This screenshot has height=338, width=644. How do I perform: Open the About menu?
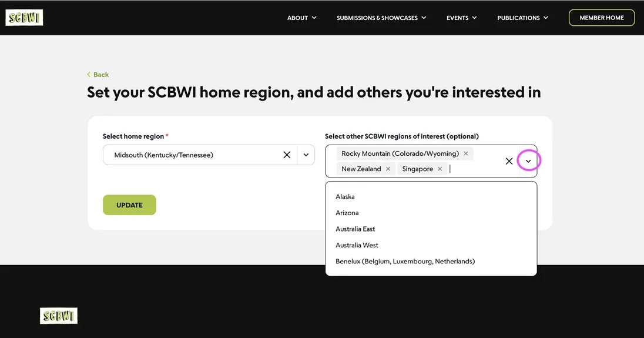click(301, 18)
